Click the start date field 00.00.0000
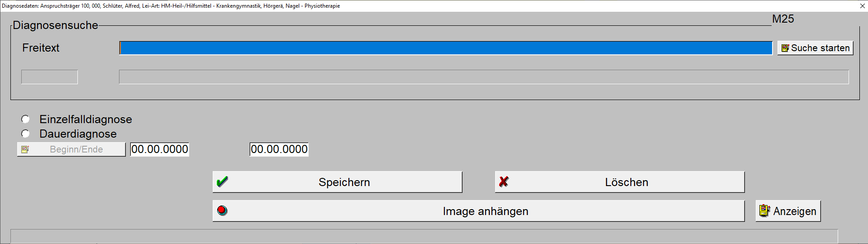The width and height of the screenshot is (868, 244). coord(160,149)
